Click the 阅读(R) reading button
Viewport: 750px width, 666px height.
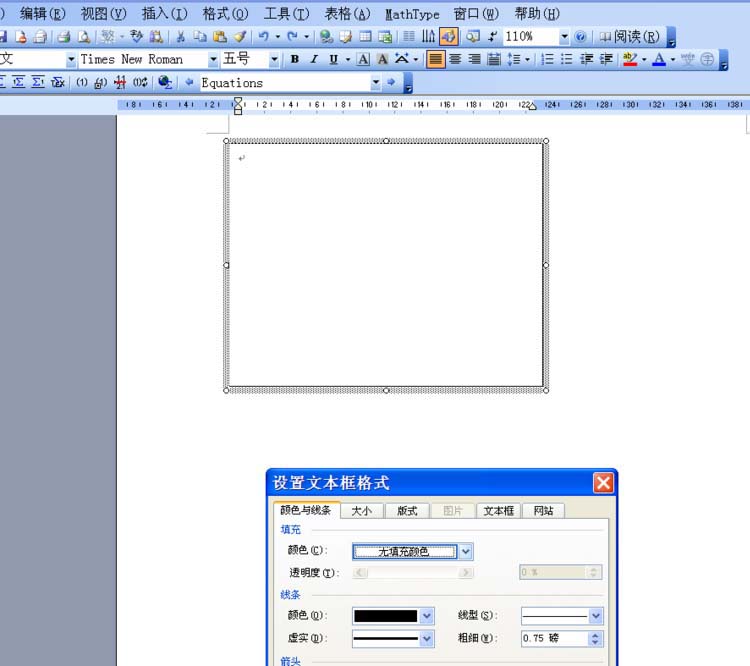point(629,36)
